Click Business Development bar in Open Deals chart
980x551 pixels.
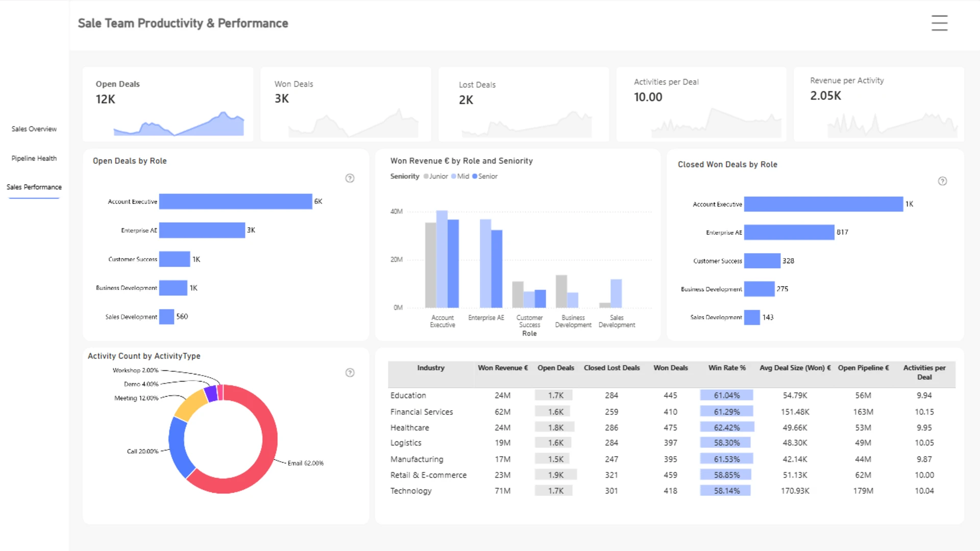point(173,288)
